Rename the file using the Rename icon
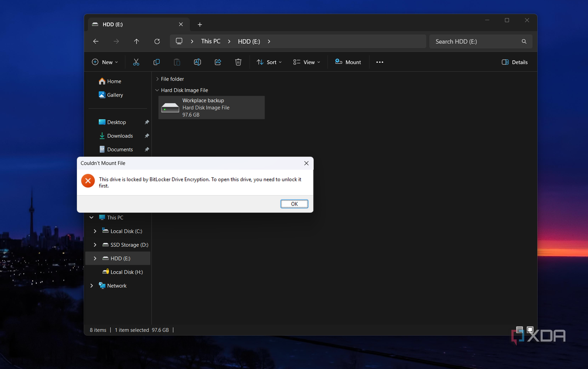The height and width of the screenshot is (369, 588). coord(197,62)
